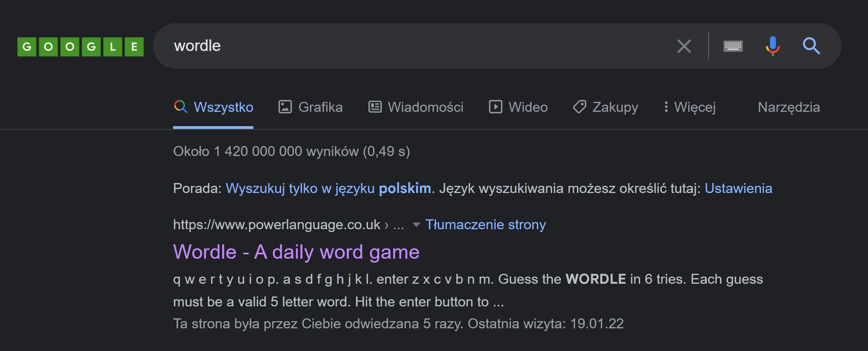This screenshot has width=868, height=351.
Task: Click the last visit note 'Ostatnia wizyta: 19.01.22'
Action: (545, 324)
